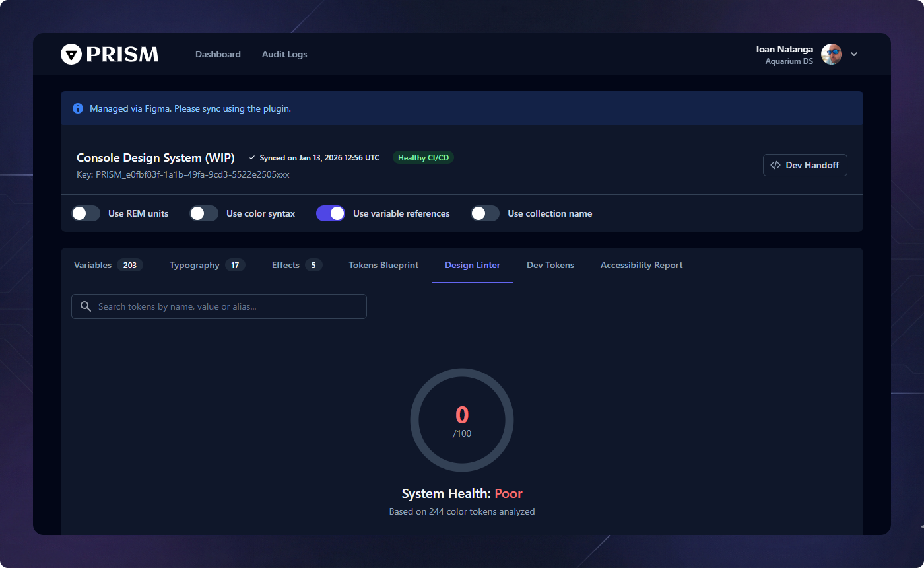Click the PRISM logo icon
The image size is (924, 568).
click(71, 53)
